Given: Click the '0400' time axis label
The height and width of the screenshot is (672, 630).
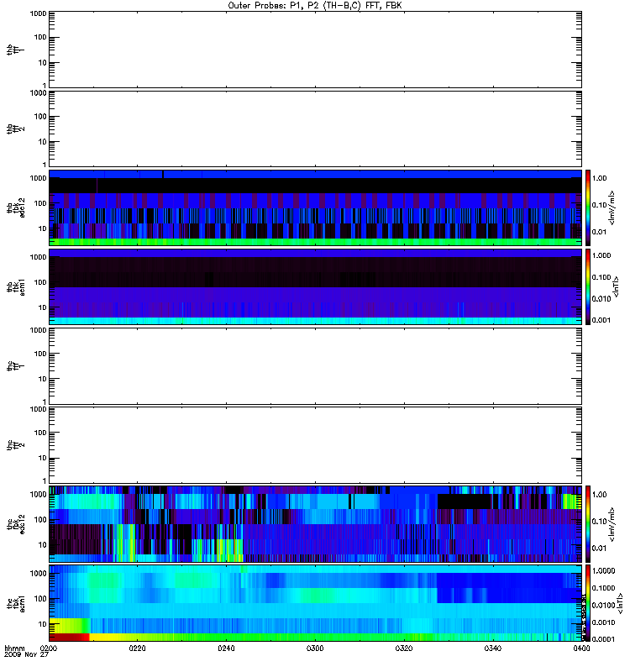Looking at the screenshot, I should pos(581,648).
